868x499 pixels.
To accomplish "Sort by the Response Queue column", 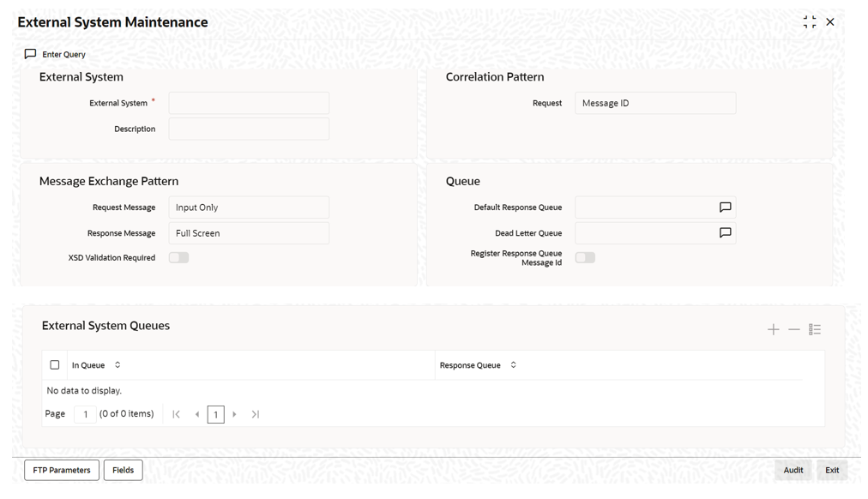I will point(513,365).
